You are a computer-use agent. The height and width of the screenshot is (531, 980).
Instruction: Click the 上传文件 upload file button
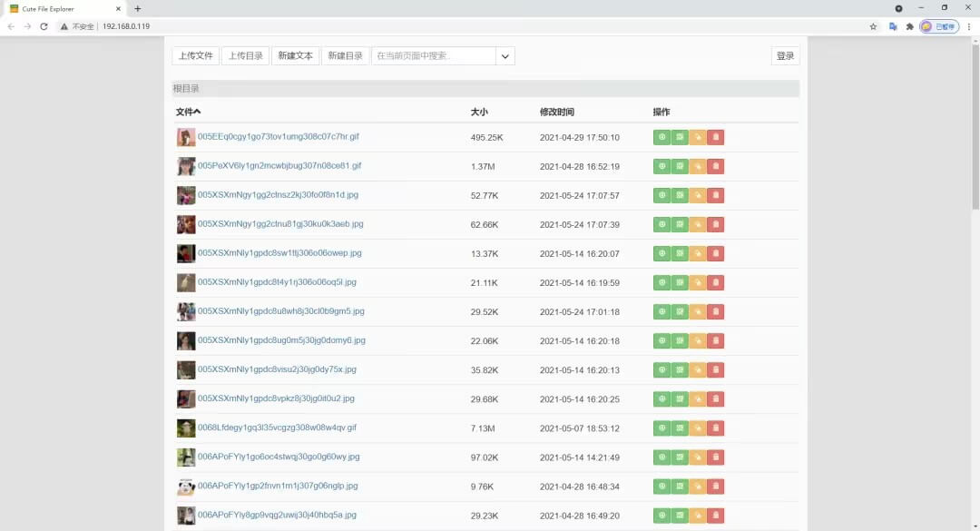click(195, 55)
